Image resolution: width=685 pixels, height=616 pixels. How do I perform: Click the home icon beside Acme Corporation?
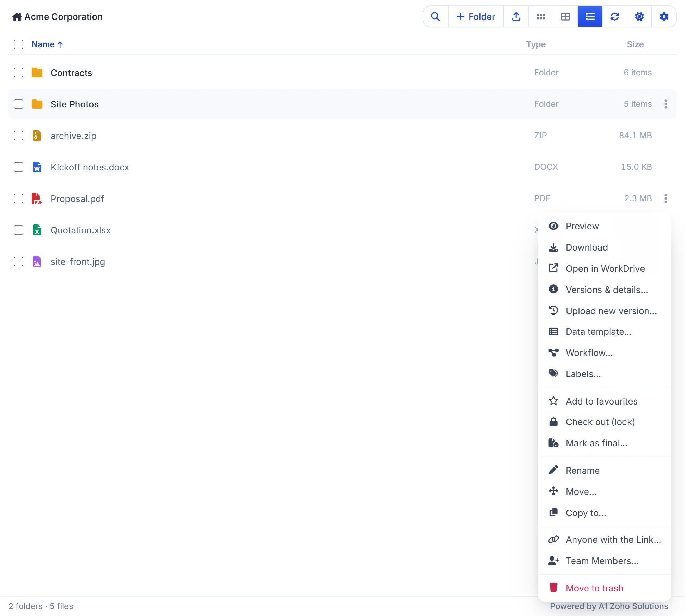[17, 17]
